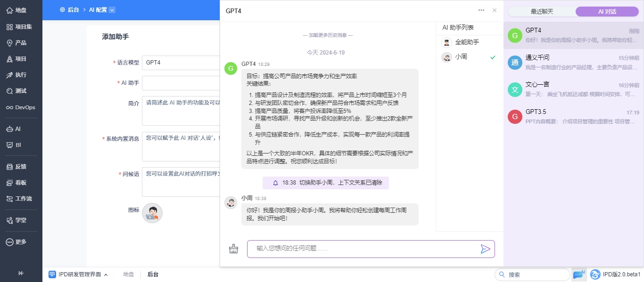Expand the AI 配置 breadcrumb dropdown arrow

click(x=112, y=10)
